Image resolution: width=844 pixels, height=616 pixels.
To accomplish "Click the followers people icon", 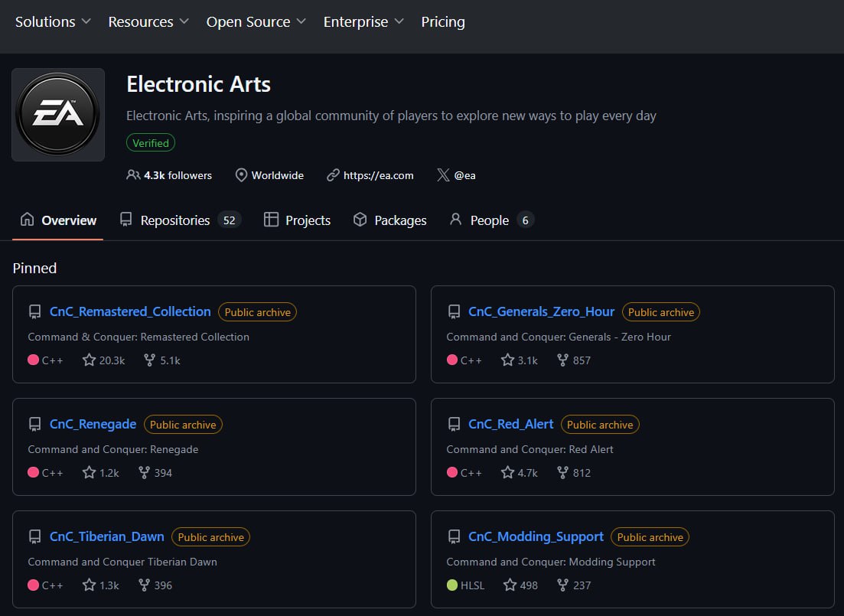I will (x=133, y=175).
